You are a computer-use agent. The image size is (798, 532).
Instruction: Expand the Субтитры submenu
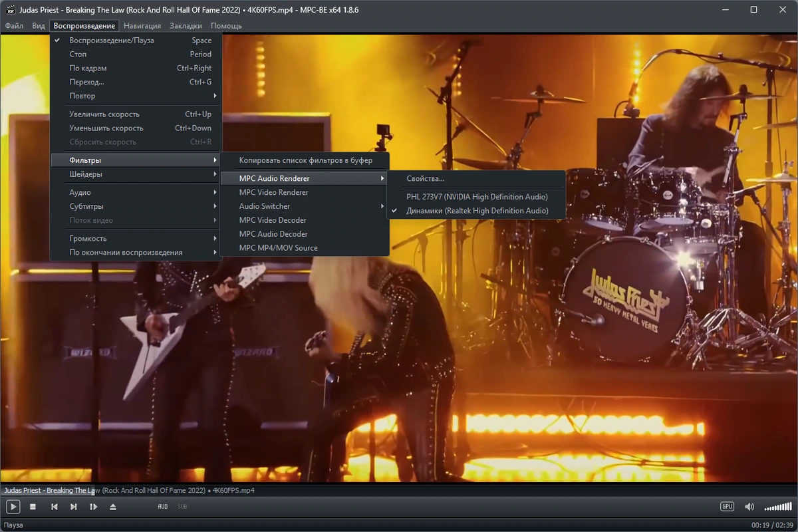click(136, 206)
